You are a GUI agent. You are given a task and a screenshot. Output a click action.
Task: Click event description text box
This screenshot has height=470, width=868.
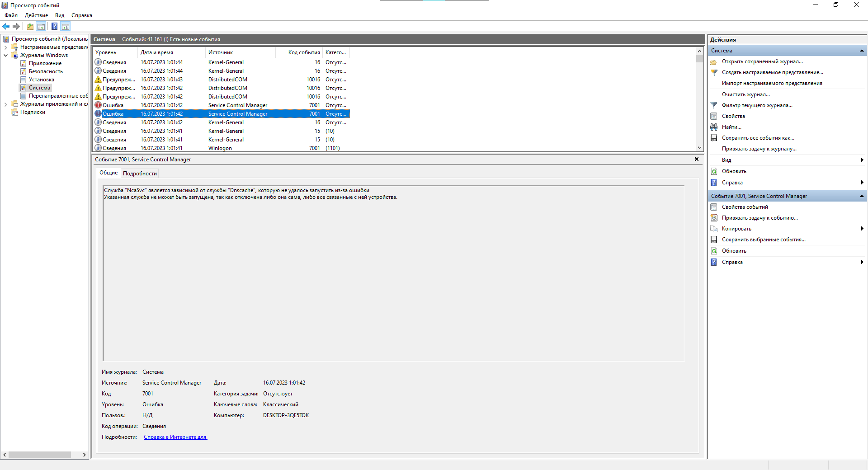[x=393, y=273]
